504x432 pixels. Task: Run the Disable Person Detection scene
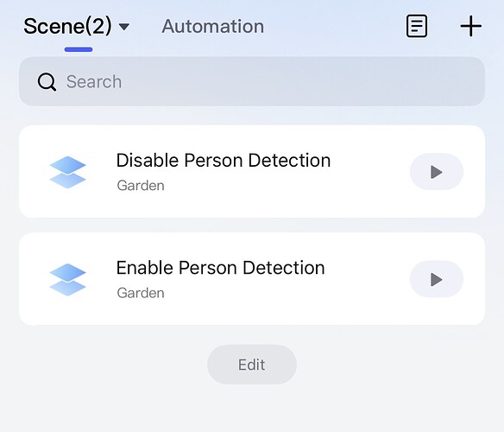437,172
